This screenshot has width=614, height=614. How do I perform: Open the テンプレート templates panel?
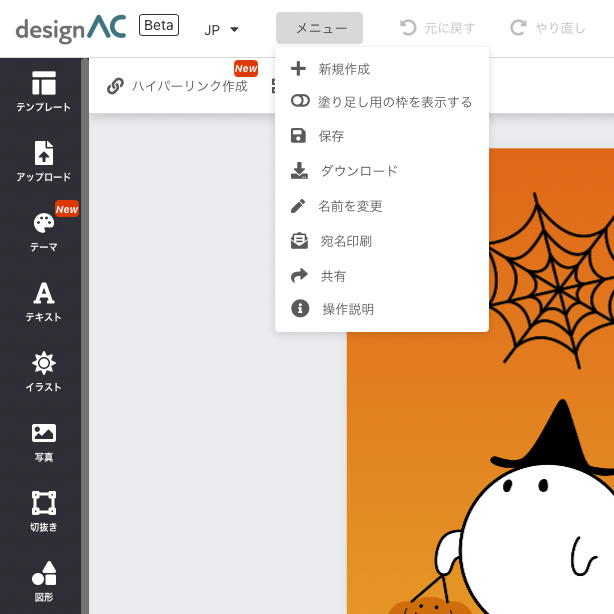coord(43,92)
